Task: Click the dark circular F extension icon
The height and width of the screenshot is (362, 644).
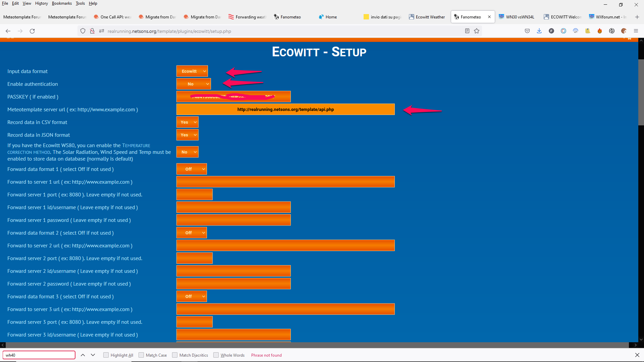Action: [x=551, y=31]
